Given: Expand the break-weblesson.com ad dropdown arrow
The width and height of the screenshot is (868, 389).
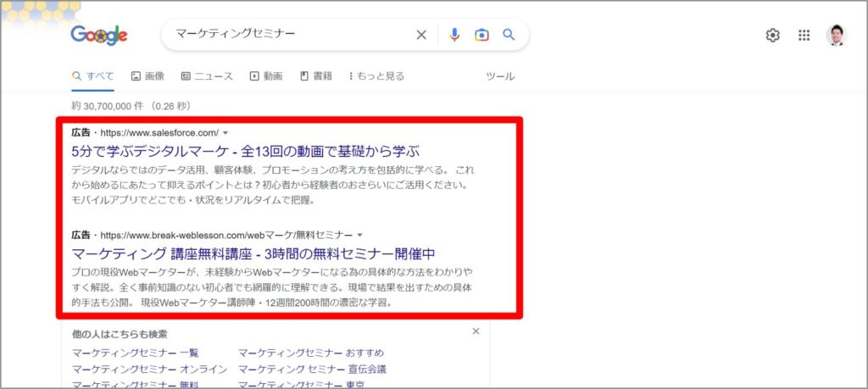Looking at the screenshot, I should [359, 235].
